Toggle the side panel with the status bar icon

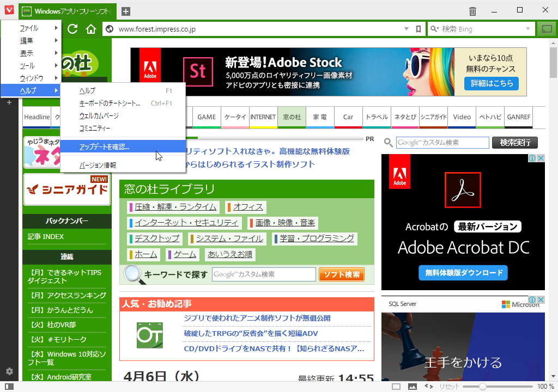[9, 387]
